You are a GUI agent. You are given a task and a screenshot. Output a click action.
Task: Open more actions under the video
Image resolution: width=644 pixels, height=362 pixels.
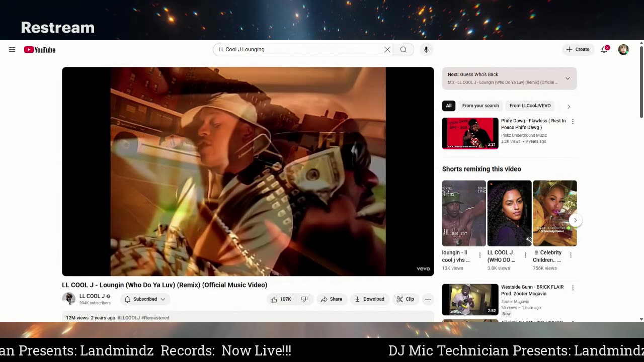[x=428, y=299]
